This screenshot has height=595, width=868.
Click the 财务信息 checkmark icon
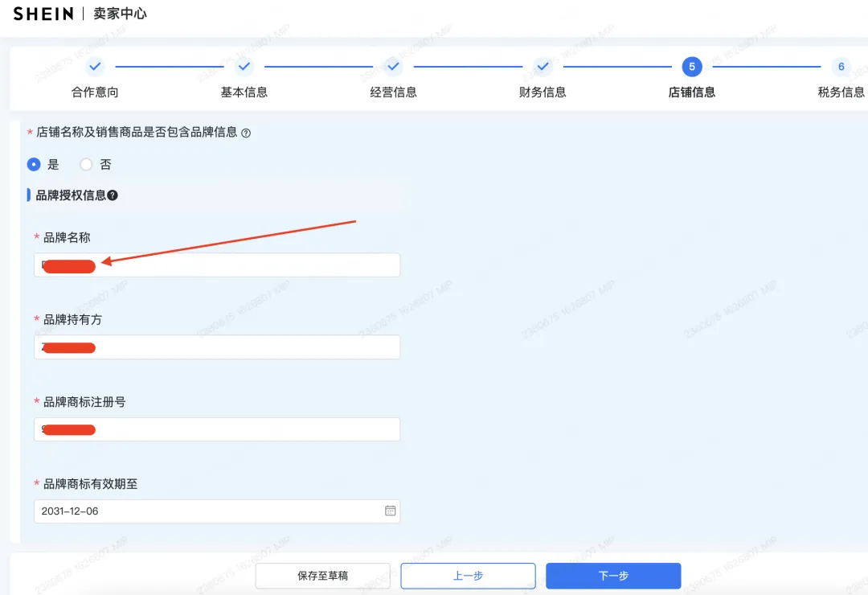[x=542, y=68]
